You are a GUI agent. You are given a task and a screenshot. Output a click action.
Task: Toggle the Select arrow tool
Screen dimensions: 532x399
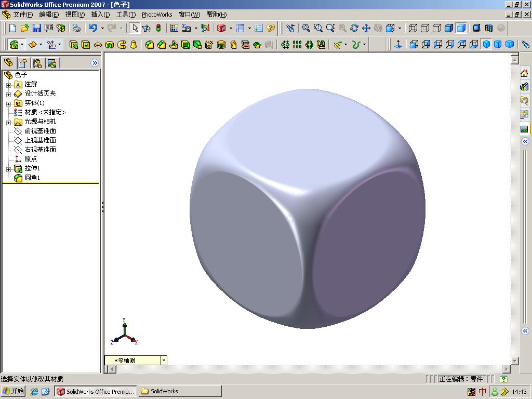pos(135,28)
